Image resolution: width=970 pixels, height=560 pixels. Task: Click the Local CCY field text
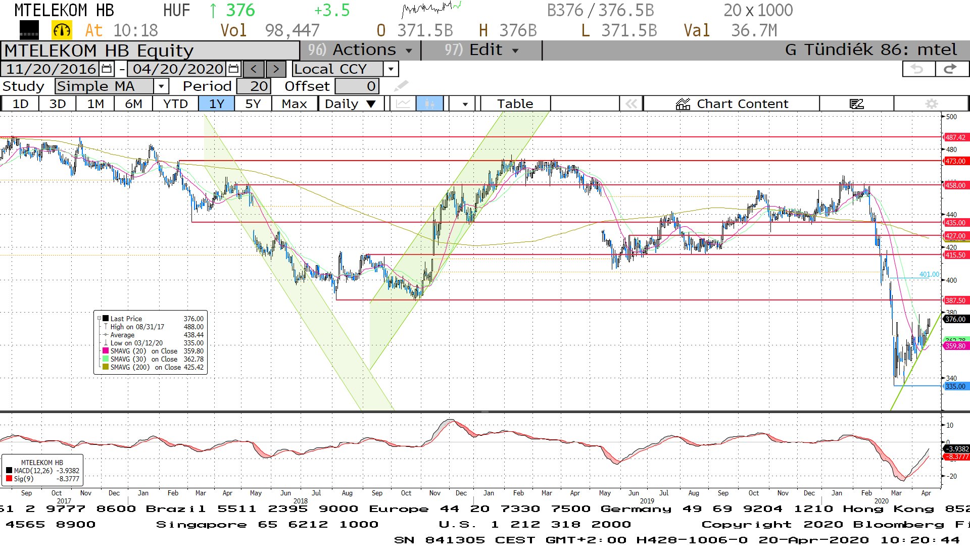pos(338,69)
